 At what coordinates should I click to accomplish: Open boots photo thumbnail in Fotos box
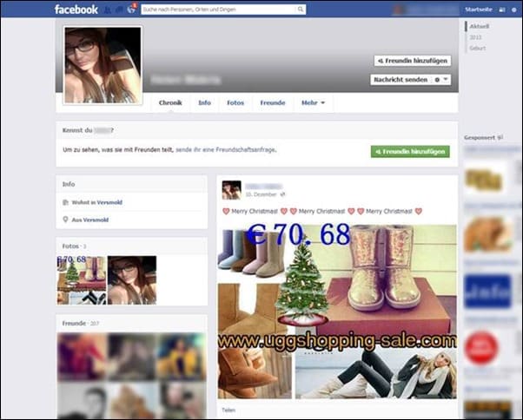tap(82, 280)
